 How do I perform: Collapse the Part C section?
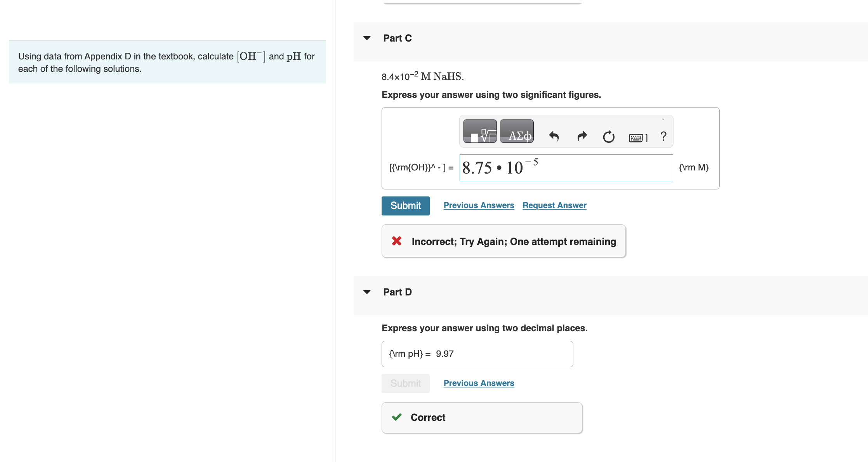point(366,38)
